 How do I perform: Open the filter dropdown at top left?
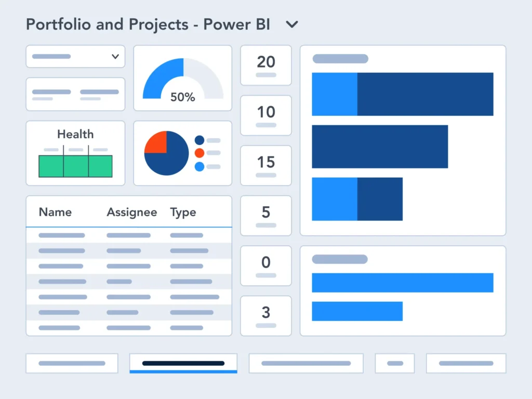75,56
